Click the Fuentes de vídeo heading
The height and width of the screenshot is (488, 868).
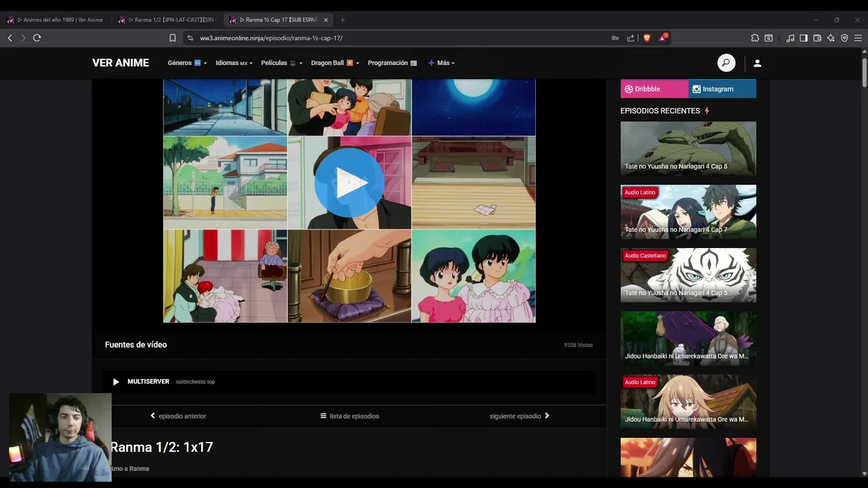(136, 345)
